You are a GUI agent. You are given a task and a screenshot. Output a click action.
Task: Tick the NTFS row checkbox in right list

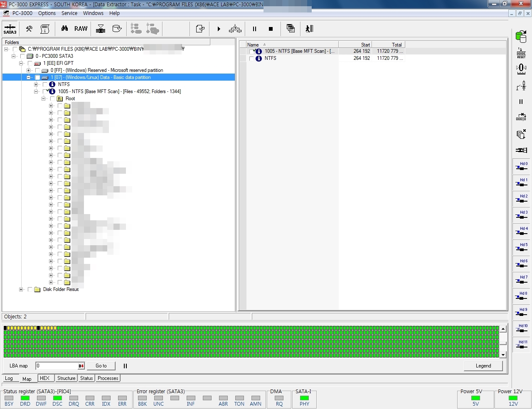coord(251,59)
